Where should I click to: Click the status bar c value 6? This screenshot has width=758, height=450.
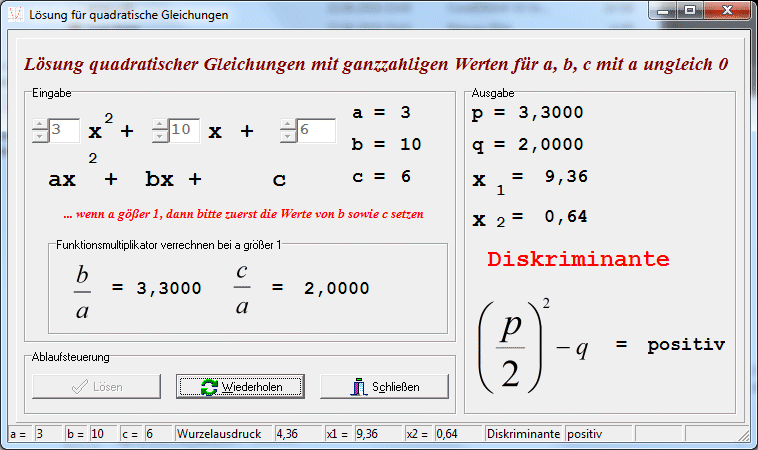(158, 434)
